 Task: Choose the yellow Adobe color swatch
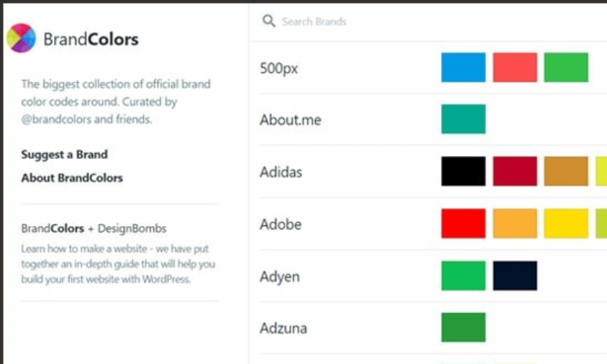(566, 223)
